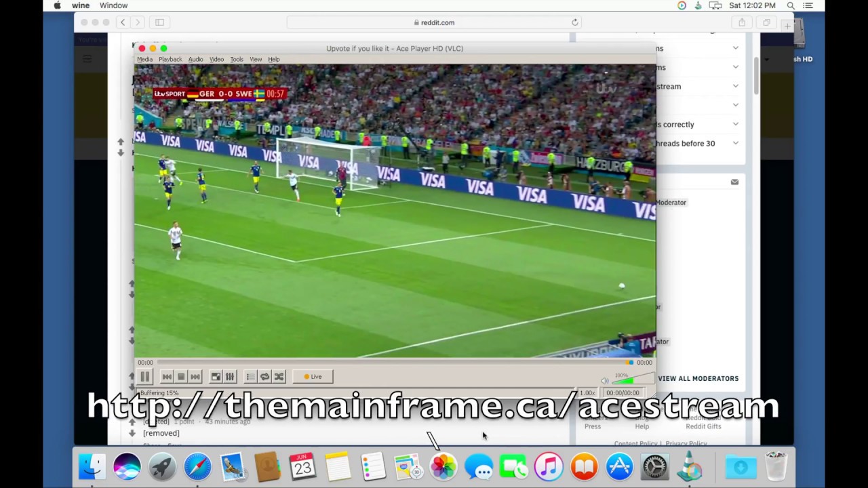
Task: Open Safari from the Dock
Action: point(197,467)
